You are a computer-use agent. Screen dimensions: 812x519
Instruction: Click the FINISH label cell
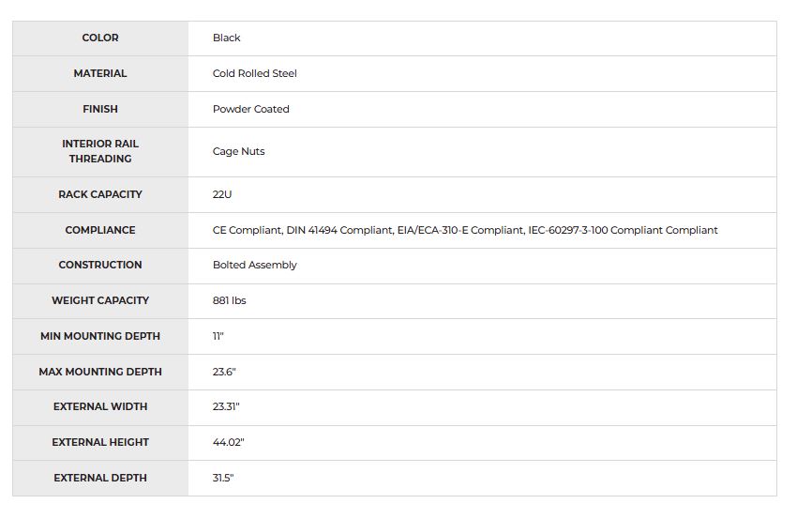(x=100, y=110)
